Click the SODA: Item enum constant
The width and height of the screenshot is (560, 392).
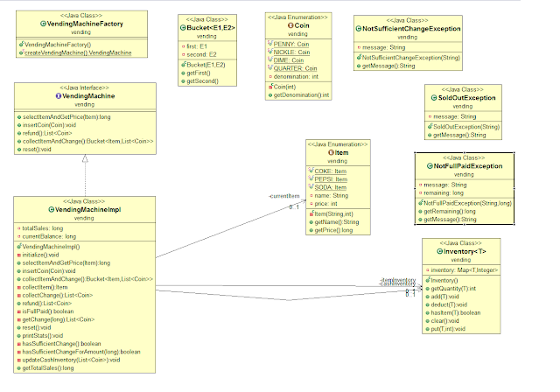point(331,188)
